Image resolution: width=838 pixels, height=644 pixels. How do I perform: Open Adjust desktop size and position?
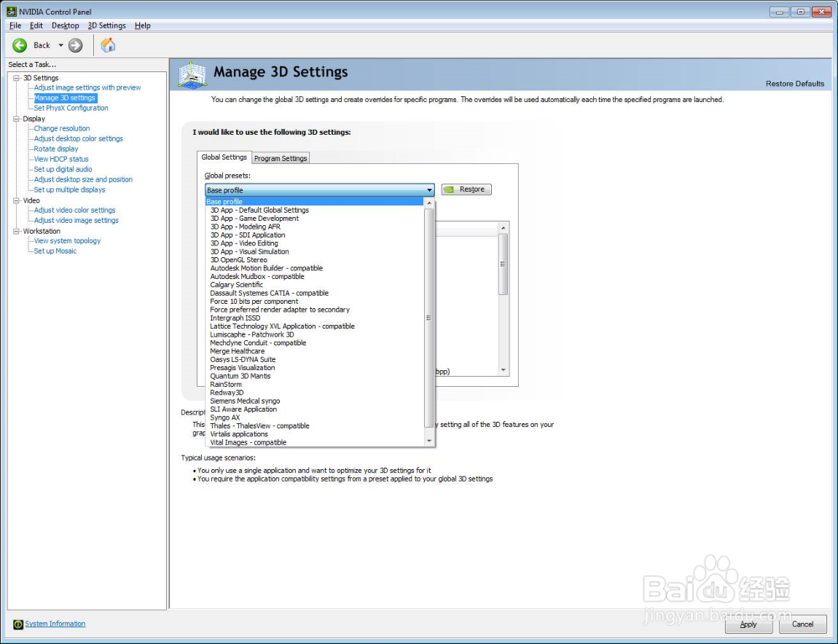click(83, 179)
